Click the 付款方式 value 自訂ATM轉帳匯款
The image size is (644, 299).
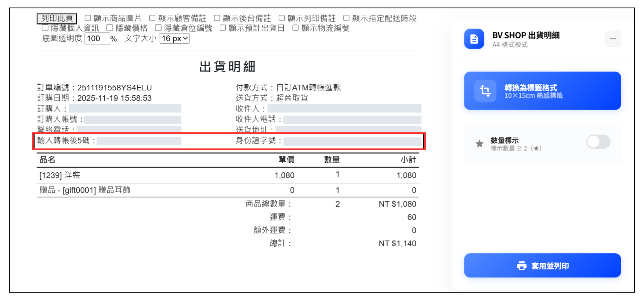309,88
